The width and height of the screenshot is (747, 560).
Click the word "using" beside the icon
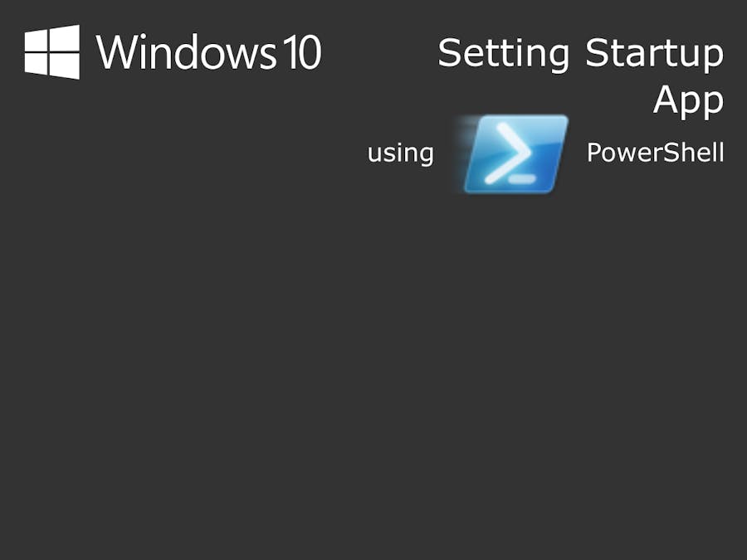pyautogui.click(x=400, y=153)
